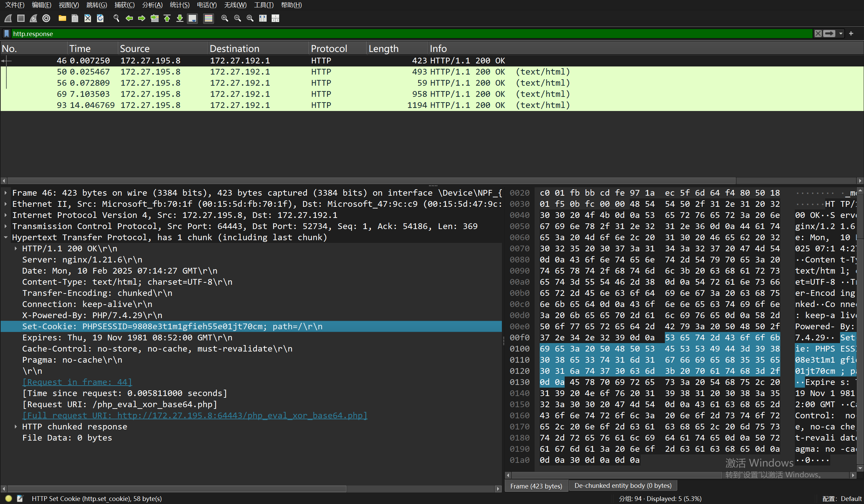
Task: Click the find packet magnifier icon
Action: click(x=116, y=18)
